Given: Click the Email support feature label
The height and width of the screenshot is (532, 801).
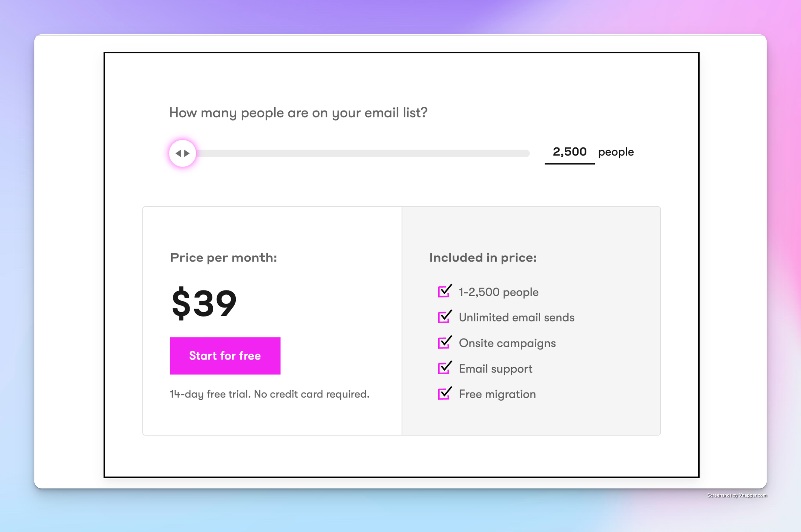Looking at the screenshot, I should click(495, 369).
